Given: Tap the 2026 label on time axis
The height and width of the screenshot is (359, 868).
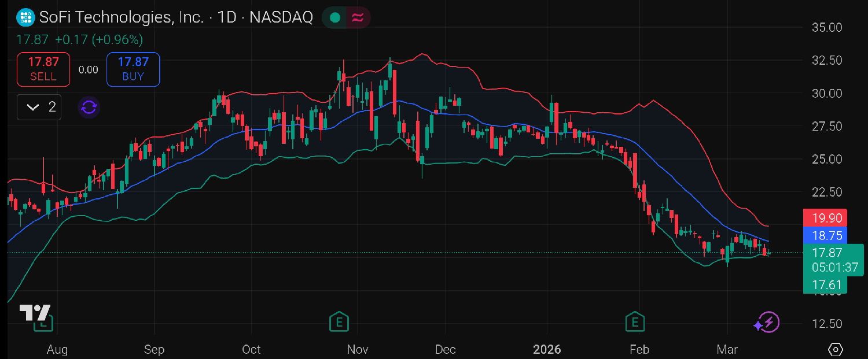Looking at the screenshot, I should (x=547, y=349).
